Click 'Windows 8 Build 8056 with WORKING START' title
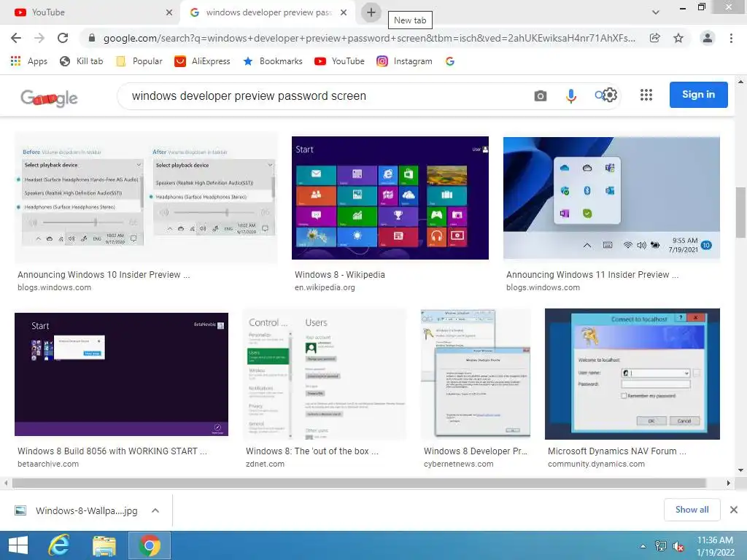747x560 pixels. click(112, 451)
